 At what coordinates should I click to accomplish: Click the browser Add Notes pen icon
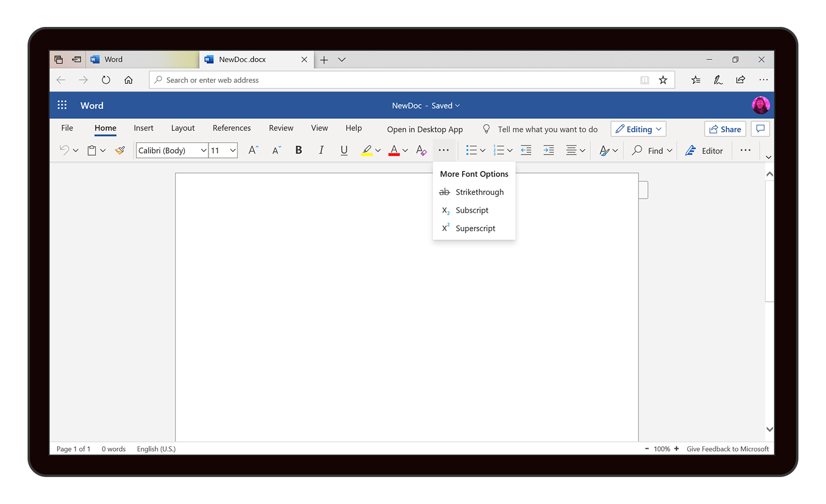pos(718,80)
